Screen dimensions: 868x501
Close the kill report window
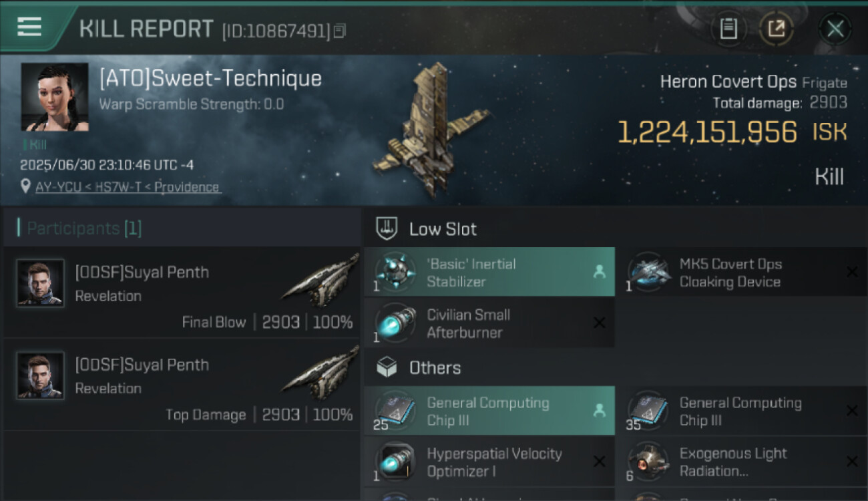point(835,29)
